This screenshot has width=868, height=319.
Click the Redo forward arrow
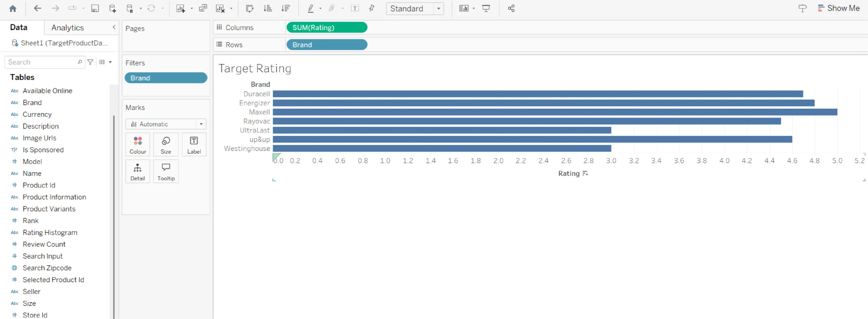55,8
